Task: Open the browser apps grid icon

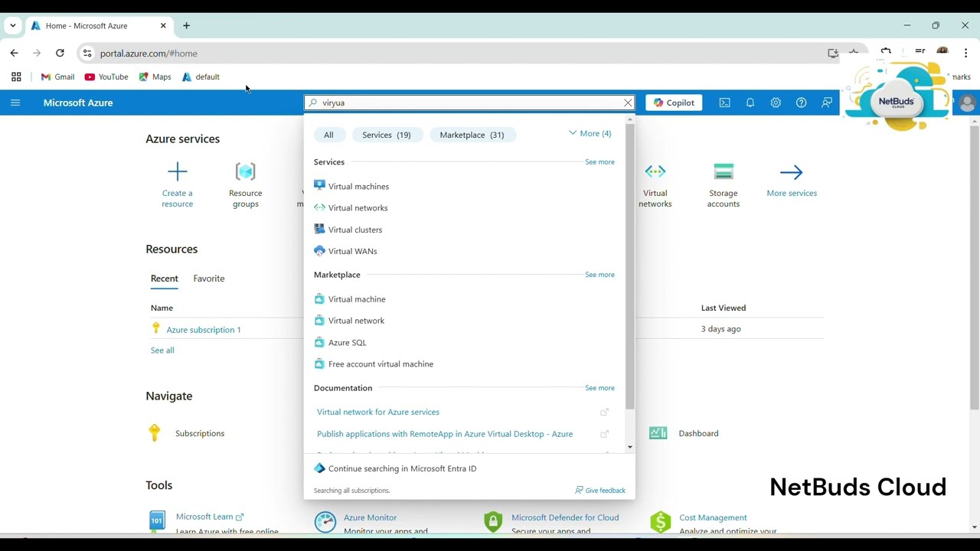Action: tap(16, 77)
